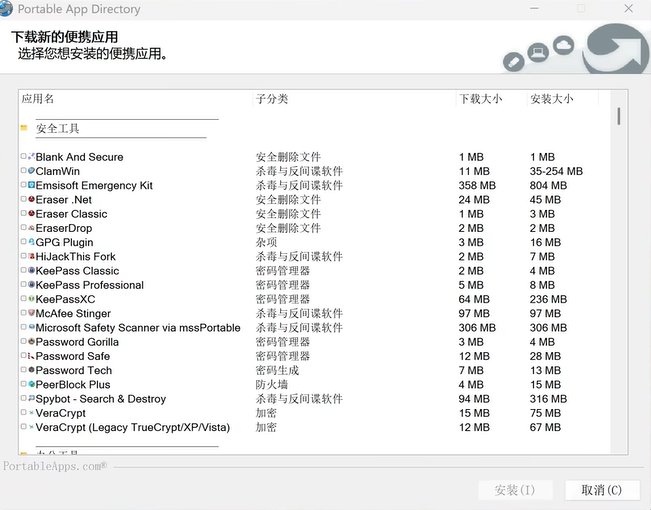Viewport: 651px width, 510px height.
Task: Click the Portable App Directory title icon
Action: (6, 9)
